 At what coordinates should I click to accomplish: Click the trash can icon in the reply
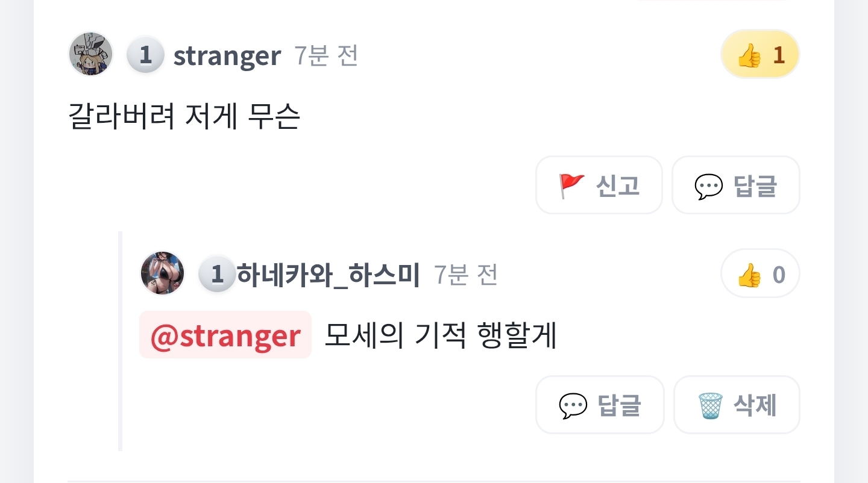click(710, 405)
